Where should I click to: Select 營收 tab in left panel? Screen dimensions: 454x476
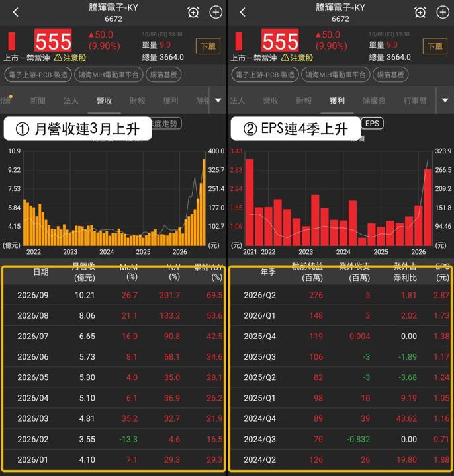click(x=104, y=100)
